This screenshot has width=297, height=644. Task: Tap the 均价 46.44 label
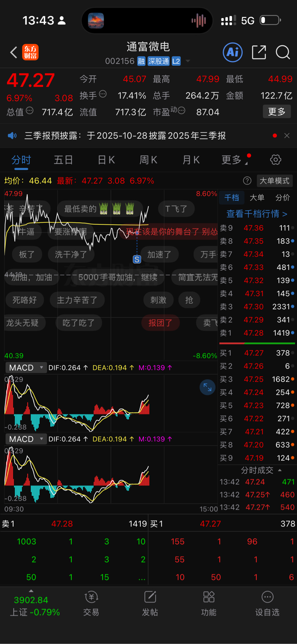click(28, 181)
